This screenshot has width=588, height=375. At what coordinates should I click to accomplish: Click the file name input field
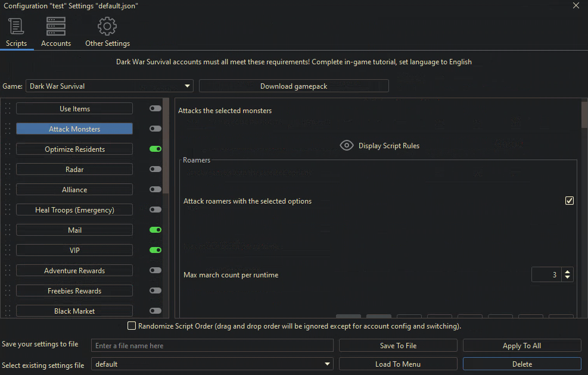tap(212, 346)
